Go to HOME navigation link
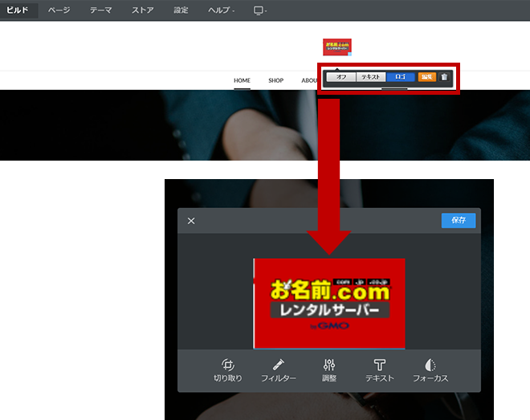 pos(242,80)
